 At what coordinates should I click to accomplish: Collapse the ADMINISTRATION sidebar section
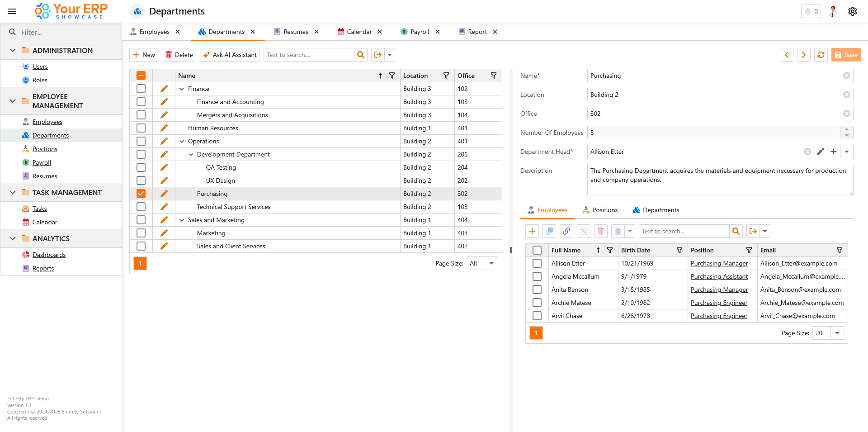13,50
